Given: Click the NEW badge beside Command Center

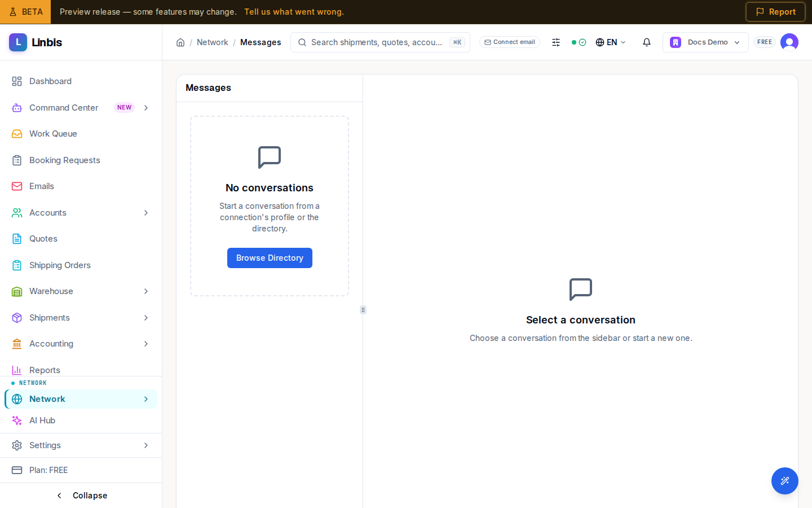Looking at the screenshot, I should point(125,108).
